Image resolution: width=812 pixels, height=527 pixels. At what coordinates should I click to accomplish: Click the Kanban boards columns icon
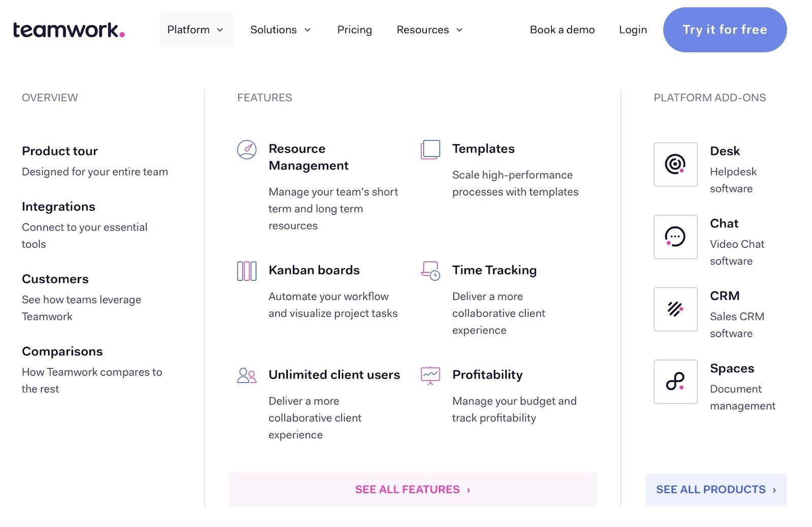click(x=247, y=271)
